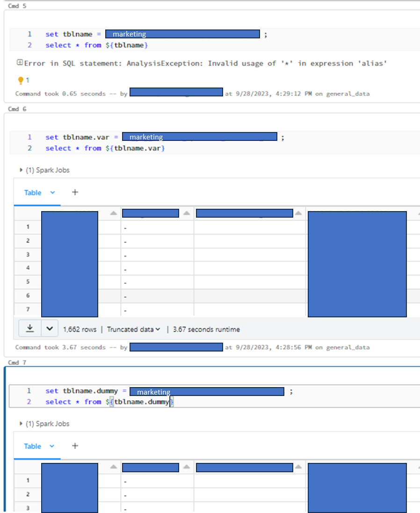Select the Table tab in Cmd 6 results
Image resolution: width=420 pixels, height=513 pixels.
coord(32,192)
